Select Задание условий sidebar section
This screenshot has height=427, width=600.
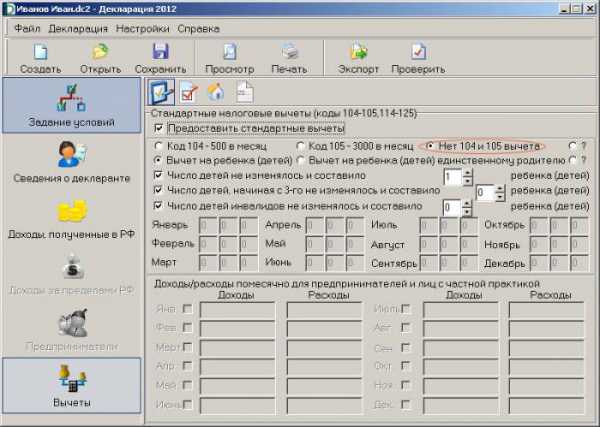pos(72,105)
